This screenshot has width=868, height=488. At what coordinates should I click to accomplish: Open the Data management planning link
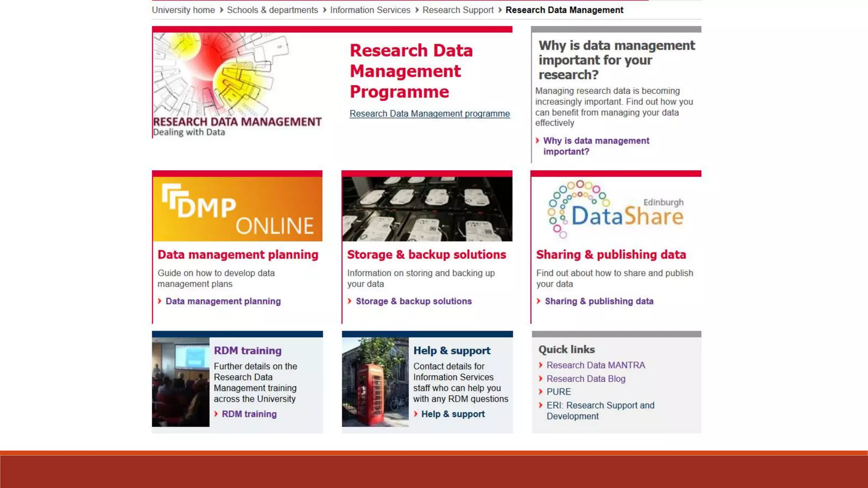(223, 301)
